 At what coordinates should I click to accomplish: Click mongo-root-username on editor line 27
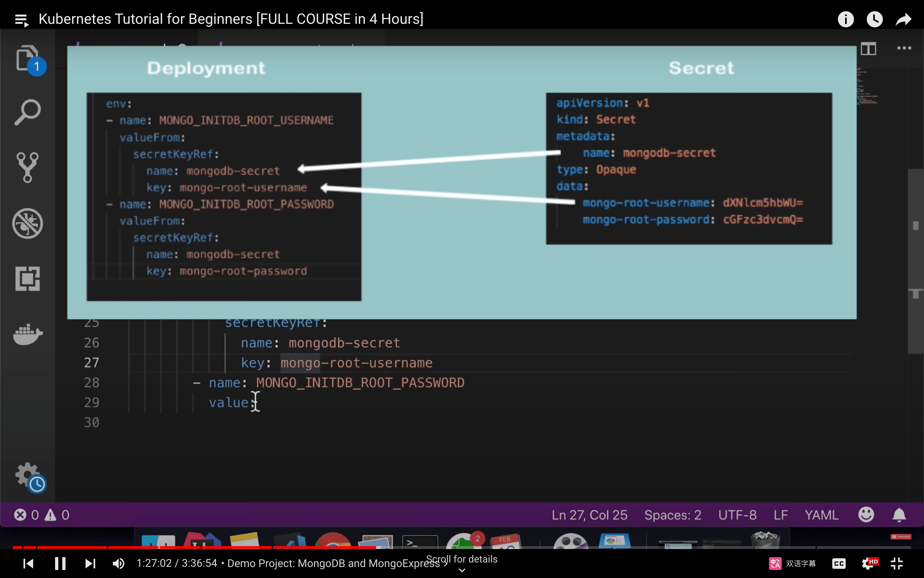(357, 363)
